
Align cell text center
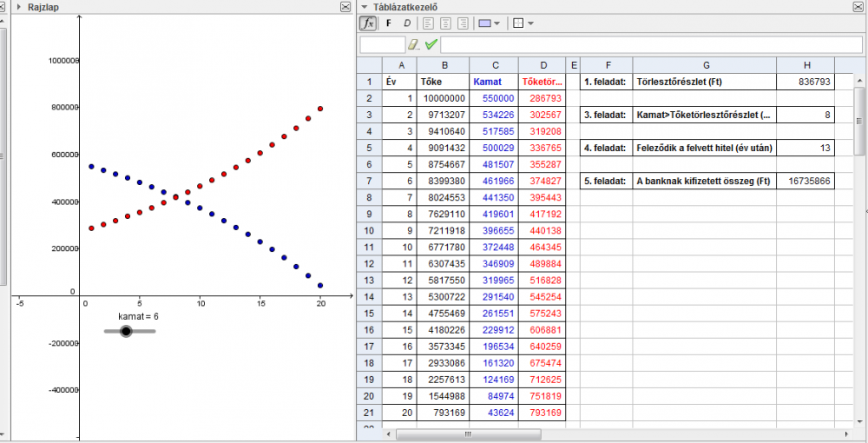pyautogui.click(x=446, y=23)
